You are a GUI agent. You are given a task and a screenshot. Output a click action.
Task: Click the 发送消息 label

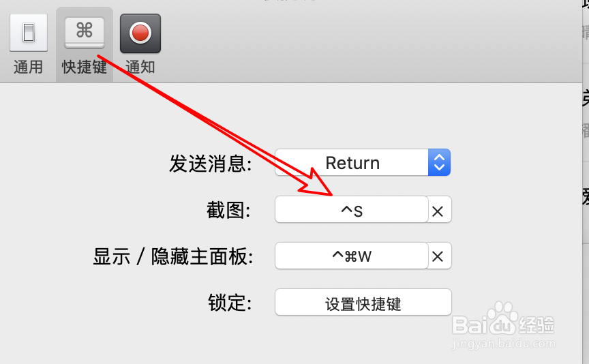coord(211,164)
